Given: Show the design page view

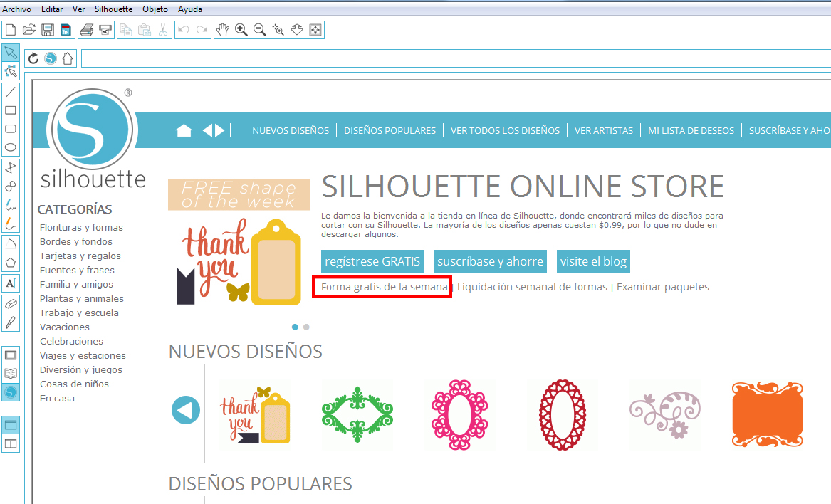Looking at the screenshot, I should (11, 355).
